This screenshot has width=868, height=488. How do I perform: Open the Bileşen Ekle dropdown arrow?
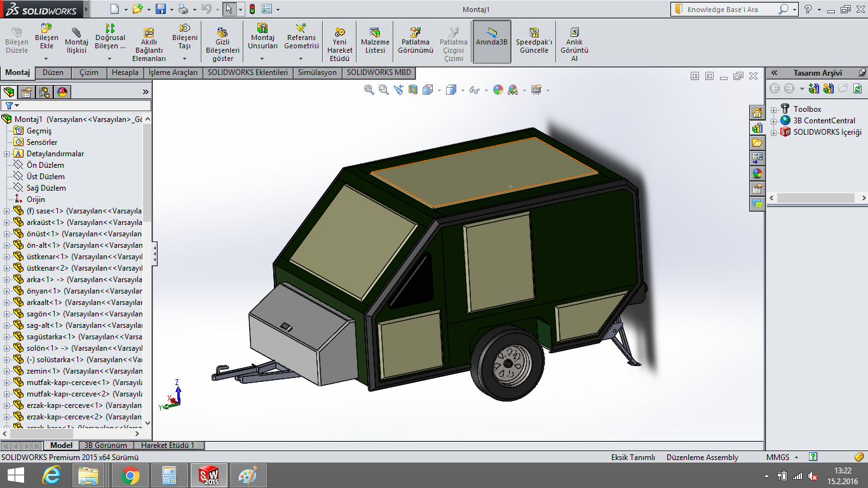[46, 58]
